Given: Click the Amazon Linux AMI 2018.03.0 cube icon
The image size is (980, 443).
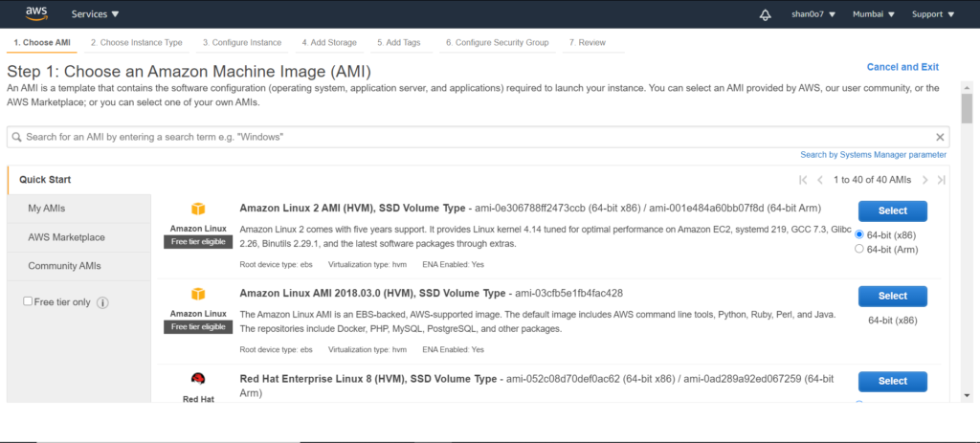Looking at the screenshot, I should point(198,294).
